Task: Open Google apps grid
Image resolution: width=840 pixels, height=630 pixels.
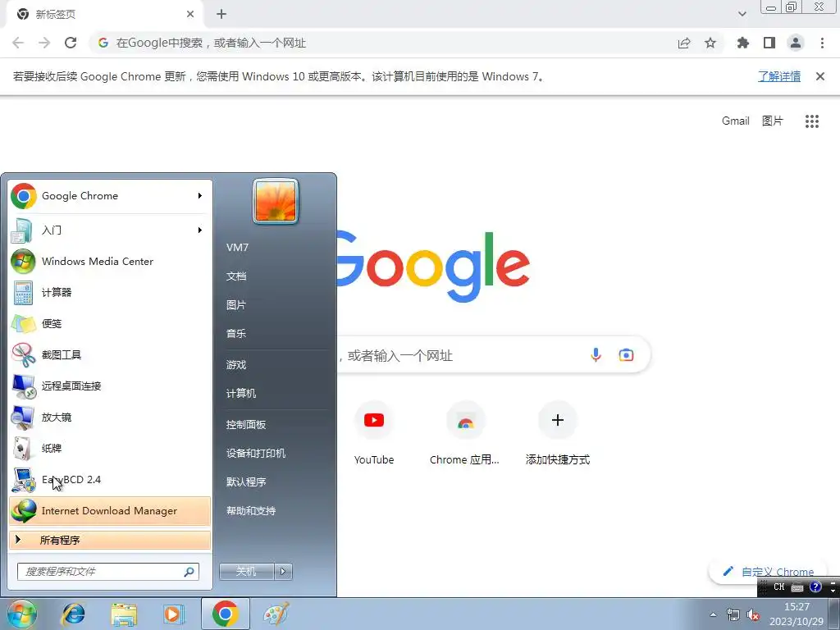Action: (x=812, y=121)
